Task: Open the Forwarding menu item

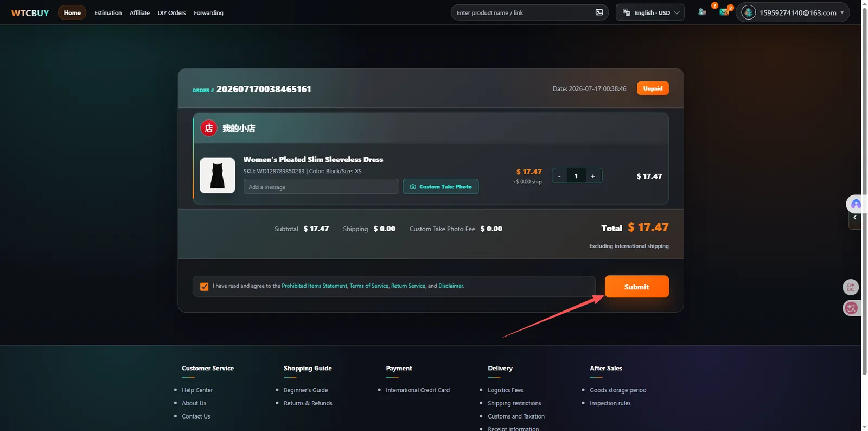Action: pos(208,13)
